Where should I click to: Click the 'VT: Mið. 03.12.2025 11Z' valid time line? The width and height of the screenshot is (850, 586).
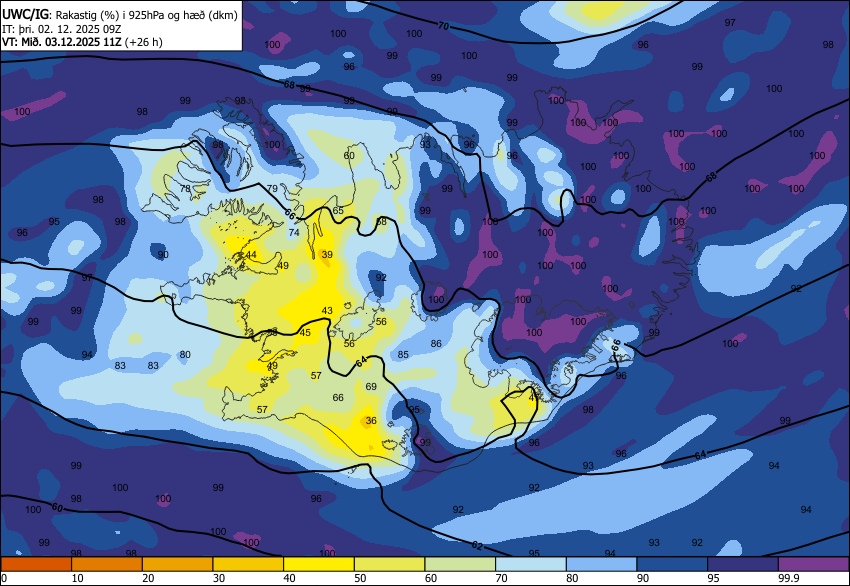(62, 42)
